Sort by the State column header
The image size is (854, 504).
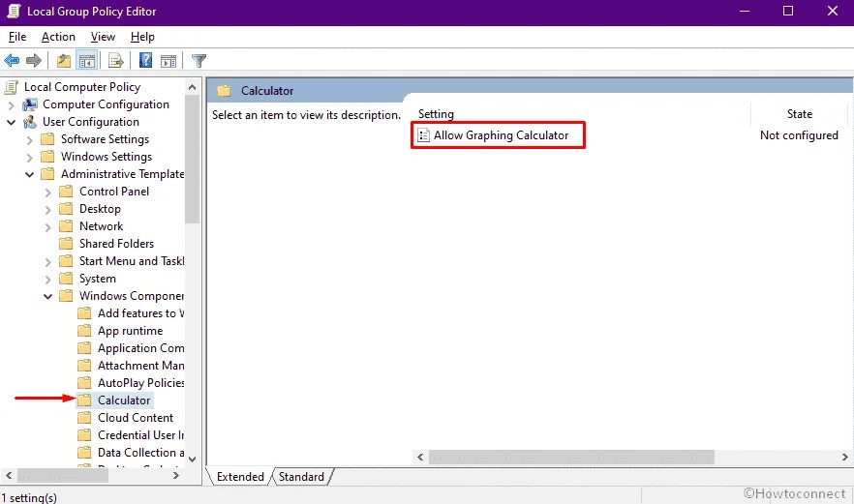pos(799,114)
